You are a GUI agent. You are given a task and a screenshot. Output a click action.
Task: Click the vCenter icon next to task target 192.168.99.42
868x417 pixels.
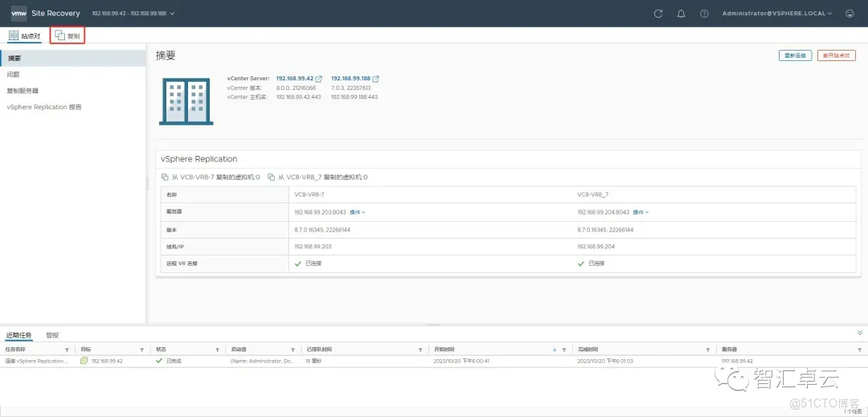coord(84,361)
